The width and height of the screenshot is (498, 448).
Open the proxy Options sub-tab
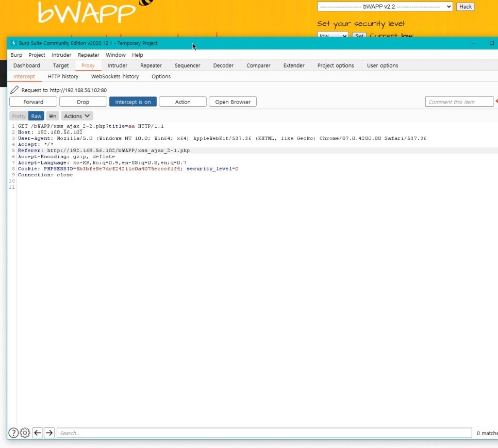[x=161, y=76]
